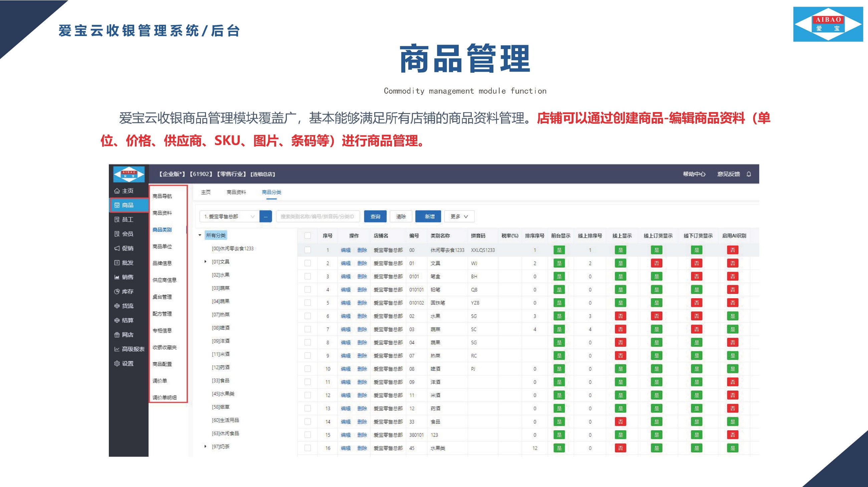The height and width of the screenshot is (487, 868).
Task: Toggle 前台显示 green 是 badge for row 1
Action: point(559,250)
